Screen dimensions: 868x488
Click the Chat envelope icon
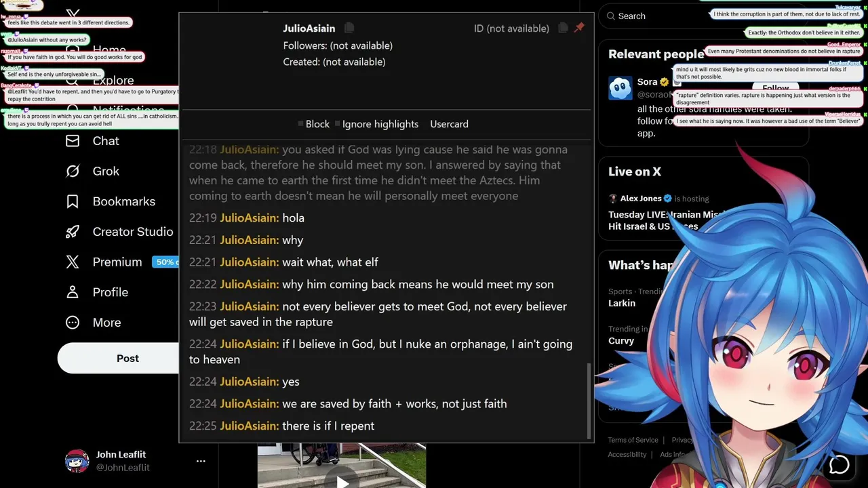[73, 141]
